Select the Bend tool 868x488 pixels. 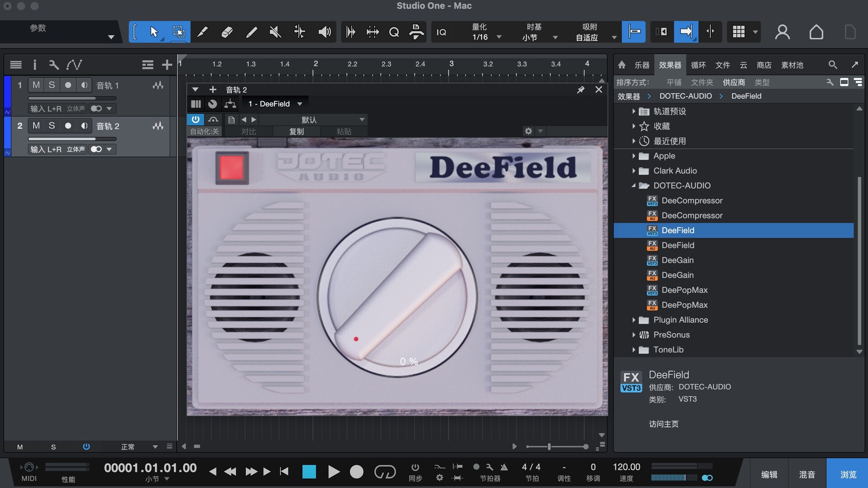(300, 32)
